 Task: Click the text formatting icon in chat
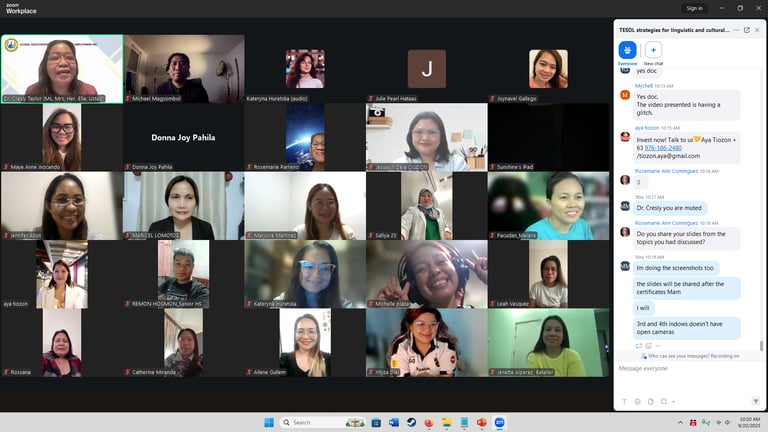624,402
